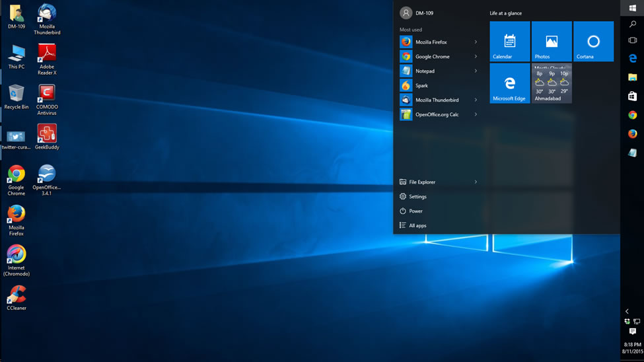Open Adobe Reader X desktop shortcut

click(47, 59)
